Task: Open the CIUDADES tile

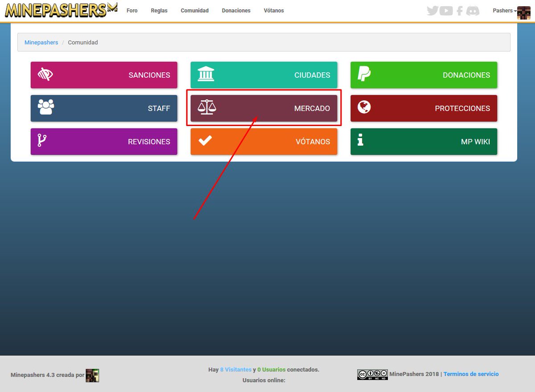Action: (264, 75)
